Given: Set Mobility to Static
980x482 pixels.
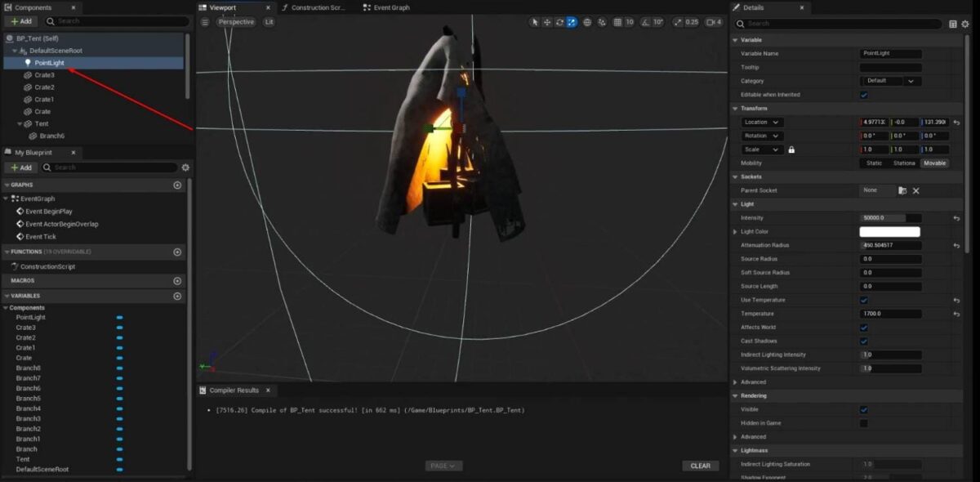Looking at the screenshot, I should pyautogui.click(x=875, y=163).
